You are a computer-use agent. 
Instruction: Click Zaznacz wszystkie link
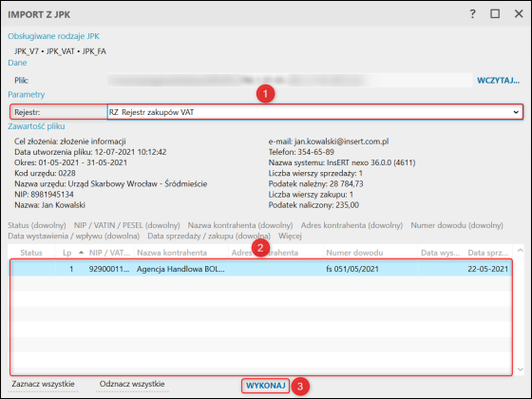pos(43,384)
